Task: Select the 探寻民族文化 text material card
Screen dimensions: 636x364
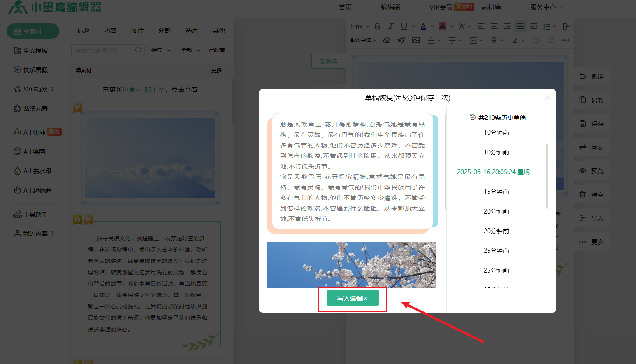Action: click(150, 284)
